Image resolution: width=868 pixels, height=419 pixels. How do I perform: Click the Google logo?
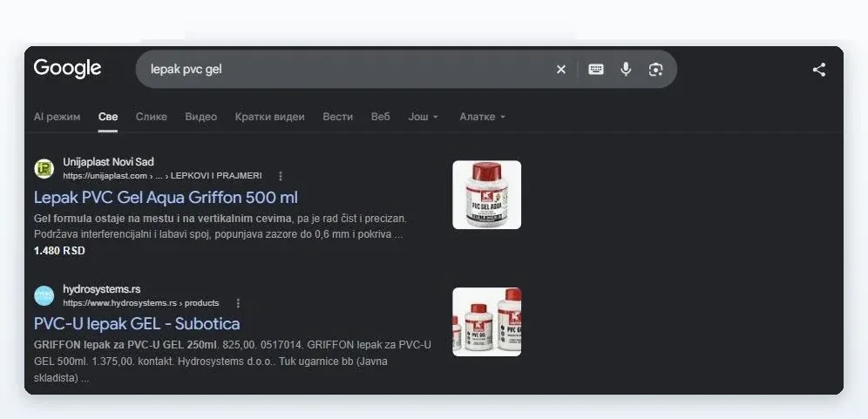(x=67, y=69)
